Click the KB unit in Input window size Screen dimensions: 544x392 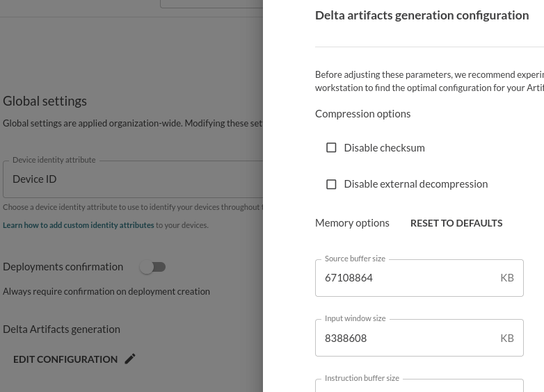(507, 338)
